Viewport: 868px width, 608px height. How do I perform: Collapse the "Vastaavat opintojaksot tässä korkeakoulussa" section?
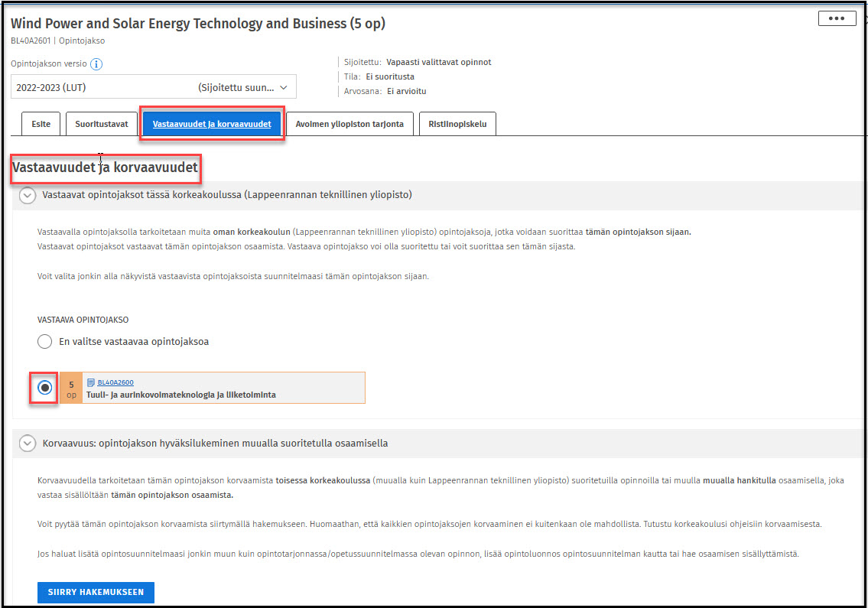(x=28, y=196)
